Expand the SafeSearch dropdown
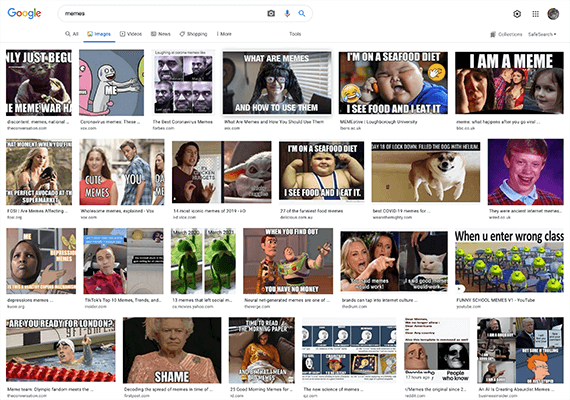570x400 pixels. tap(542, 34)
